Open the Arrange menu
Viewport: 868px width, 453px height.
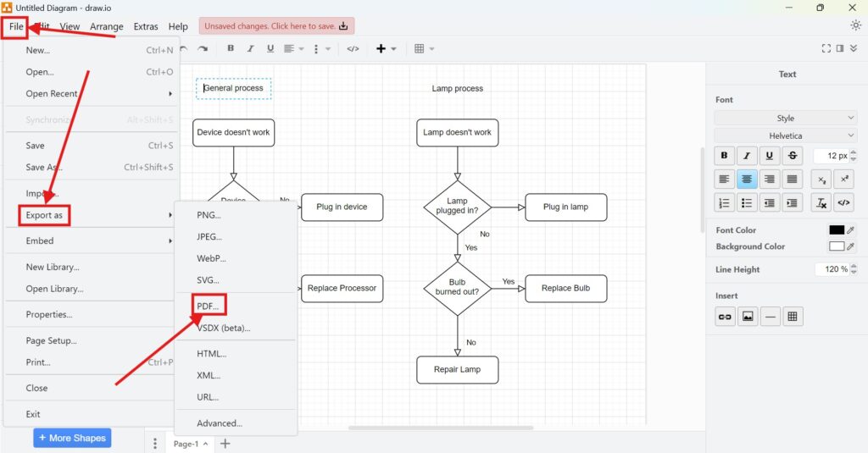tap(107, 26)
